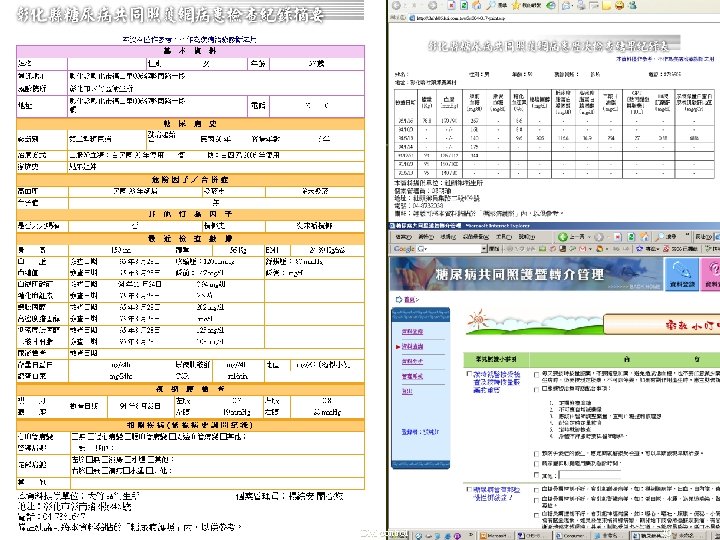Click Print icon in upper browser toolbar
This screenshot has width=720, height=540.
pos(581,6)
